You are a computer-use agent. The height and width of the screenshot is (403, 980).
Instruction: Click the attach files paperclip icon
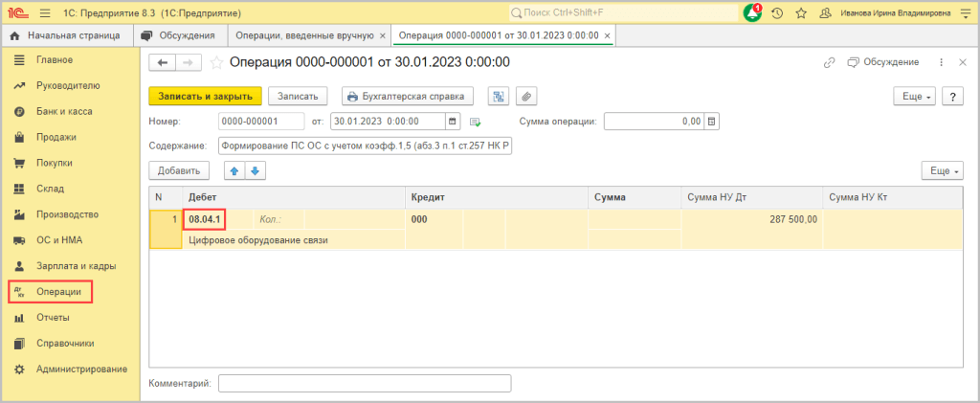click(526, 97)
